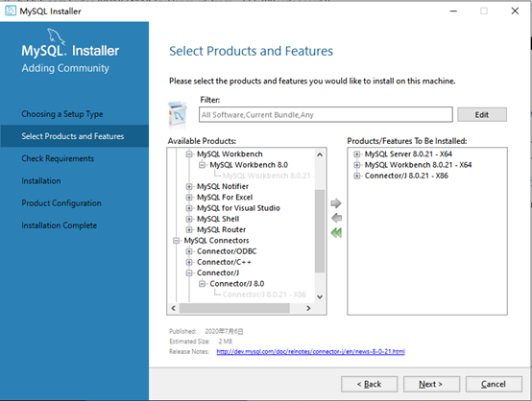Expand the MySQL For Excel node
The height and width of the screenshot is (401, 532).
point(189,198)
